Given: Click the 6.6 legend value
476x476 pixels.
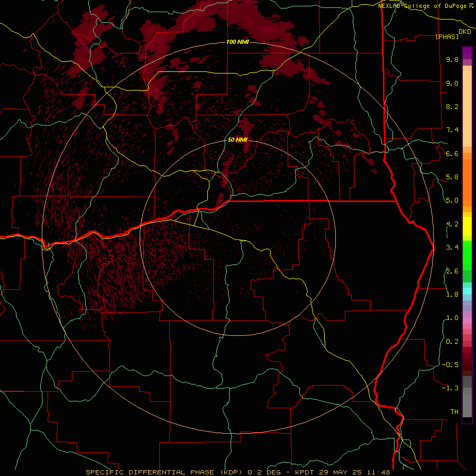Looking at the screenshot, I should [452, 153].
